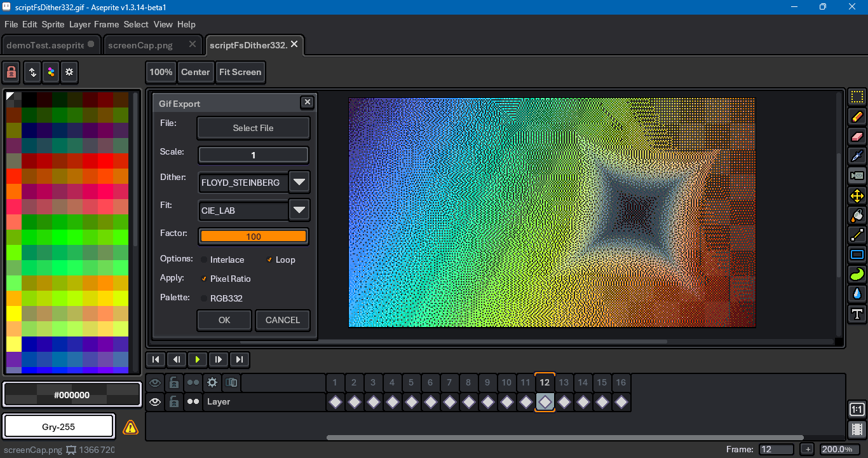Enable the Interlace option
This screenshot has height=458, width=868.
point(204,260)
